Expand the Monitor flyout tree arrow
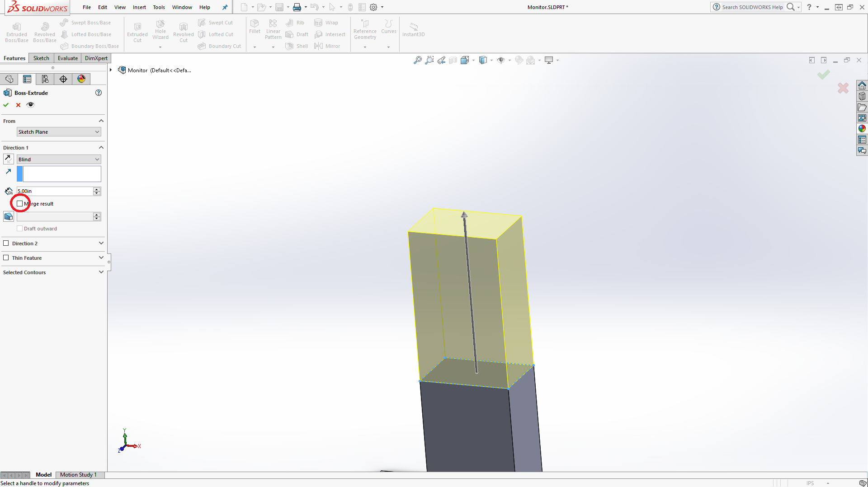 click(111, 70)
